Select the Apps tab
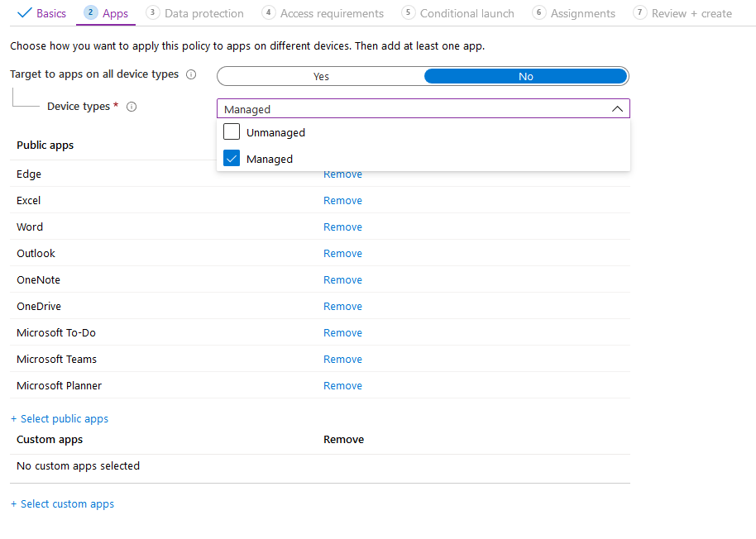Screen dimensions: 756x539 106,13
